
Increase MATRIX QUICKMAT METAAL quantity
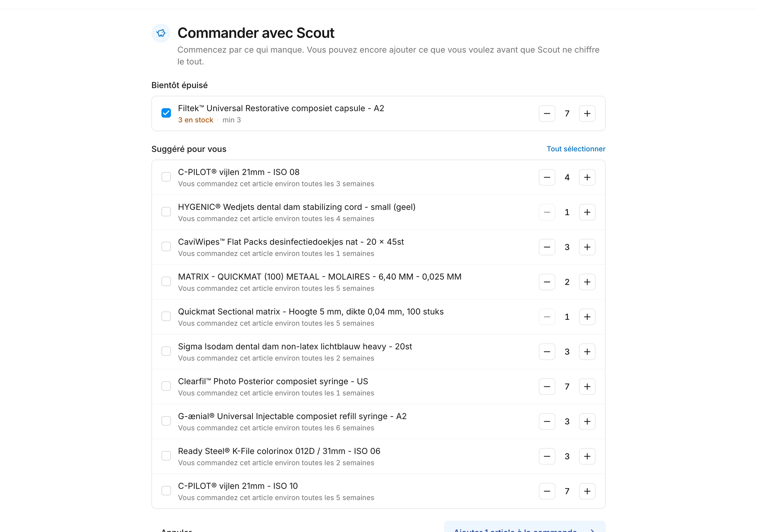(x=587, y=282)
